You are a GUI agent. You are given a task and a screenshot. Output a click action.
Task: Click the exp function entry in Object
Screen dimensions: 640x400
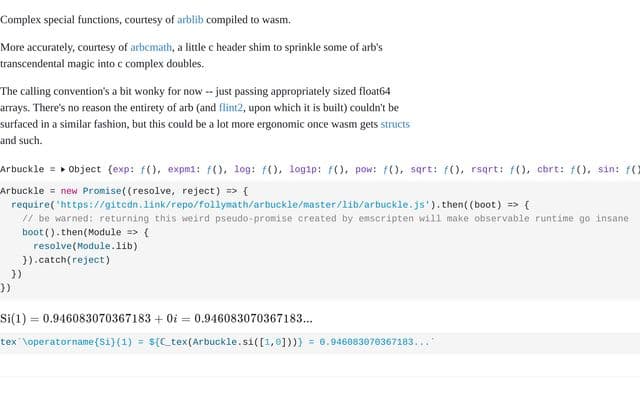point(122,169)
